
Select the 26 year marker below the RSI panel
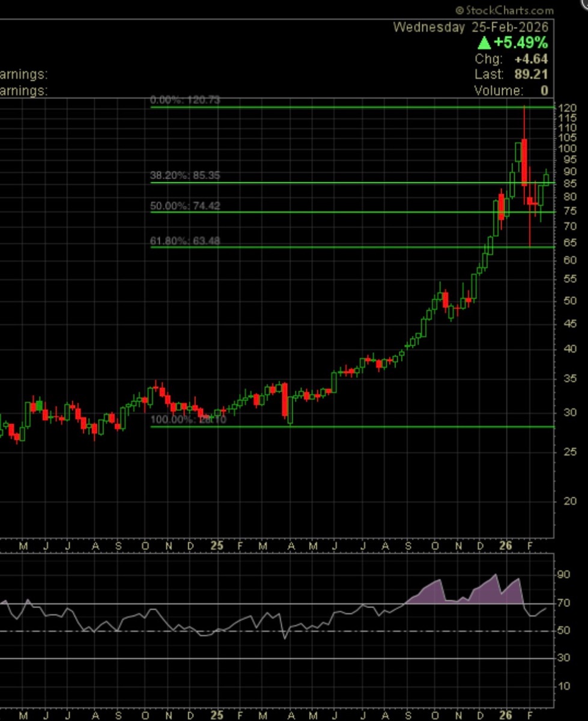506,715
